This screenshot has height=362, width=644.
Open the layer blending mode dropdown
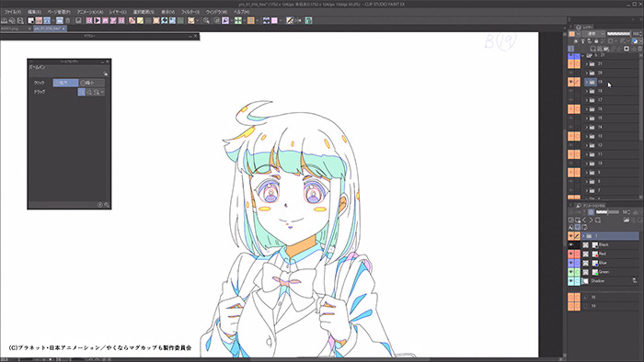click(595, 34)
